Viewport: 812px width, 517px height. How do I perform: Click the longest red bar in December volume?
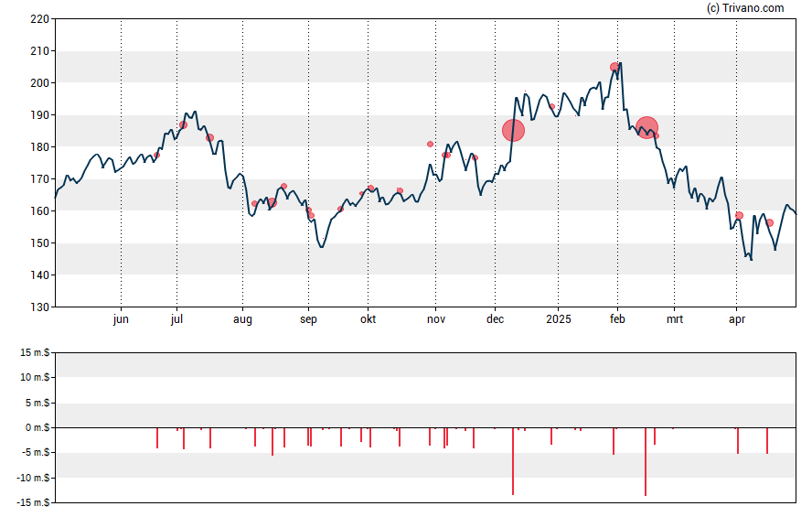click(x=513, y=461)
